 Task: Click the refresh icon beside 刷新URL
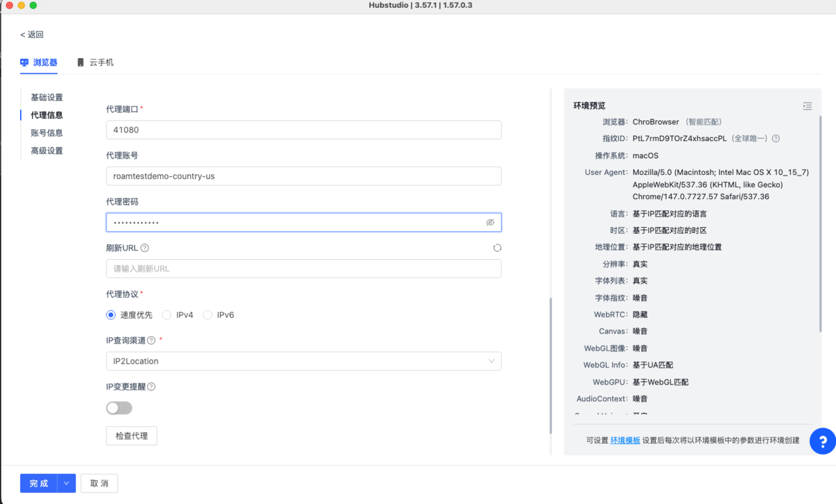[x=497, y=248]
